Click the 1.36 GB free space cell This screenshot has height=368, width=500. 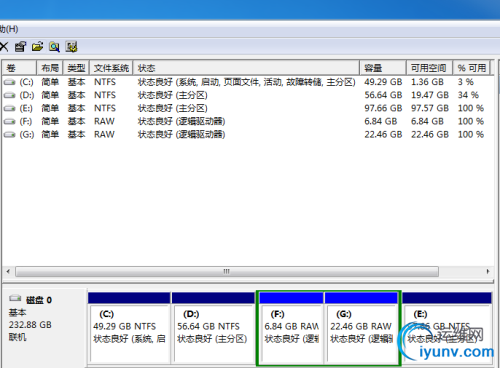(x=427, y=82)
